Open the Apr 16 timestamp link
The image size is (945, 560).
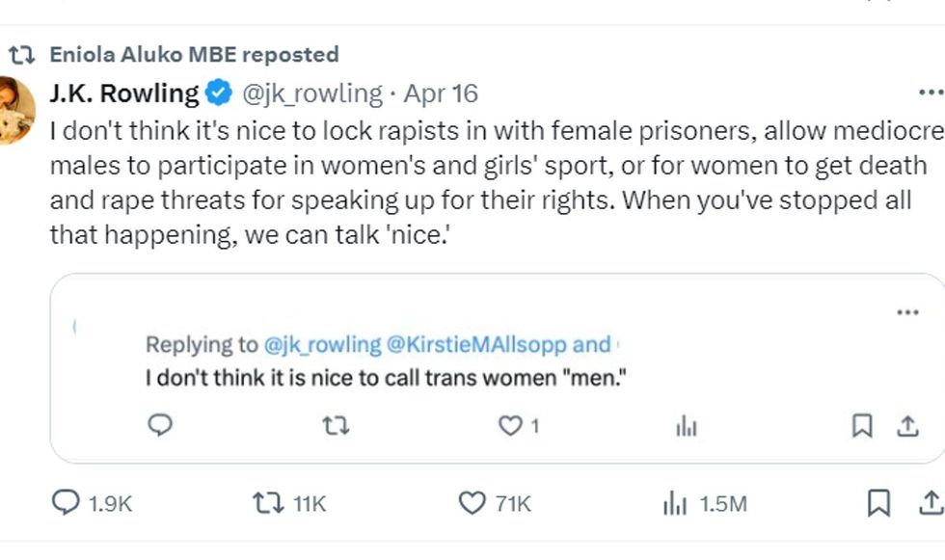click(441, 93)
